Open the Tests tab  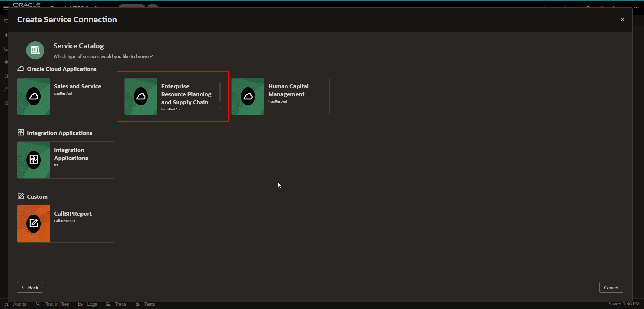(145, 304)
